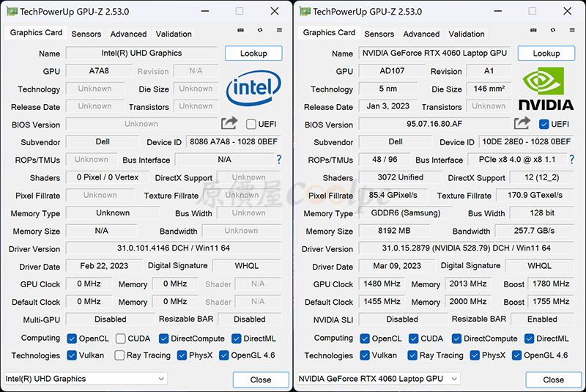Open the hamburger menu in NVIDIA window
Image resolution: width=586 pixels, height=392 pixels.
(572, 30)
